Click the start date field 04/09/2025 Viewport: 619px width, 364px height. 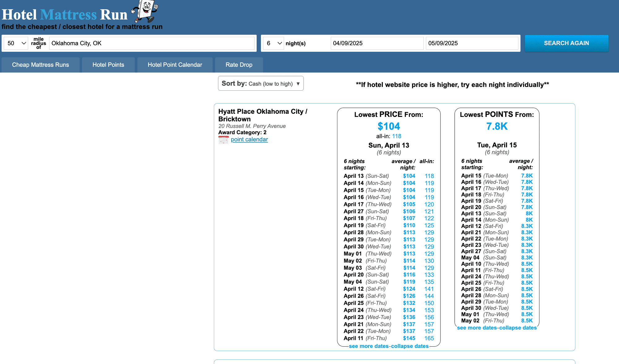(377, 43)
